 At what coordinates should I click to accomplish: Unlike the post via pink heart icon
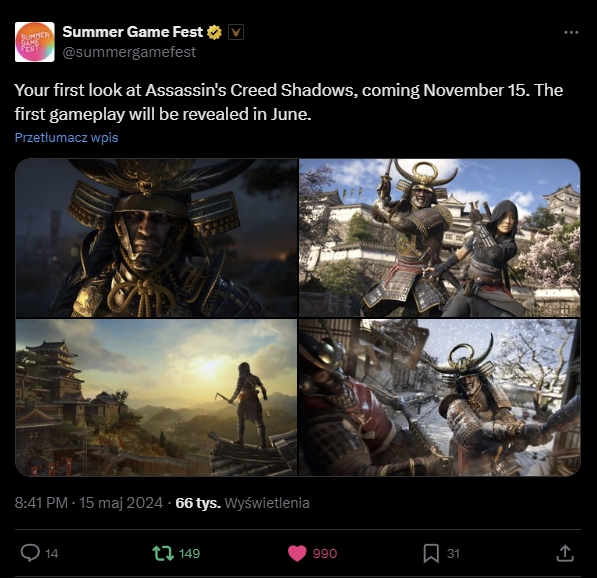(x=297, y=553)
